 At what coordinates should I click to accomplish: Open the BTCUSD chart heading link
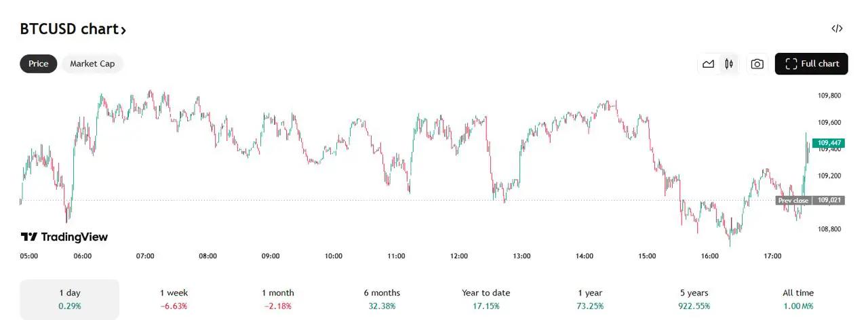pos(73,29)
